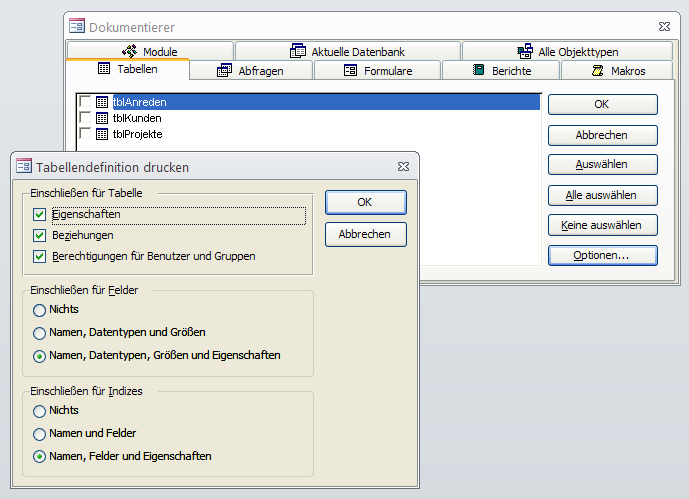Go to the Berichte tab
Viewport: 689px width, 499px height.
click(x=501, y=71)
